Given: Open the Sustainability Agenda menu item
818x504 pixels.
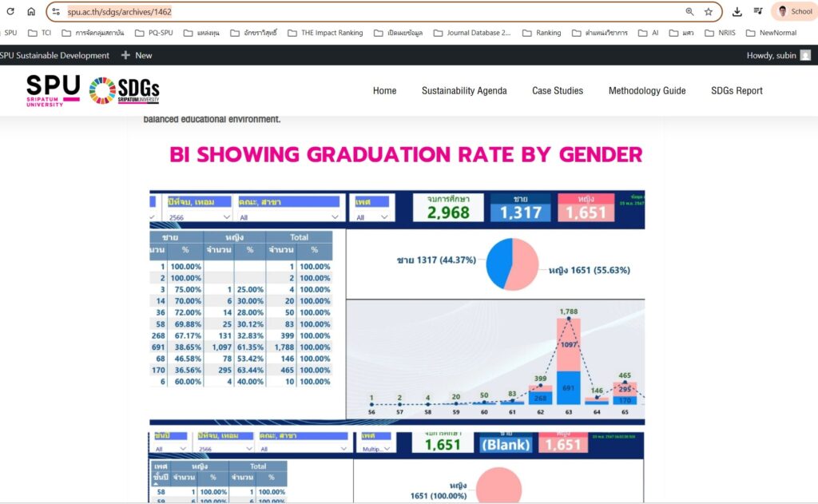Looking at the screenshot, I should 464,91.
